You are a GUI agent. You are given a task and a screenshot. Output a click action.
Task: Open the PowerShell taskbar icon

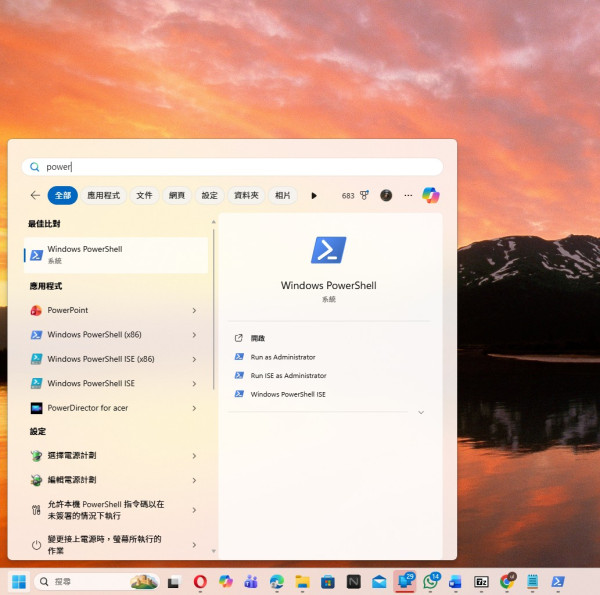point(558,582)
